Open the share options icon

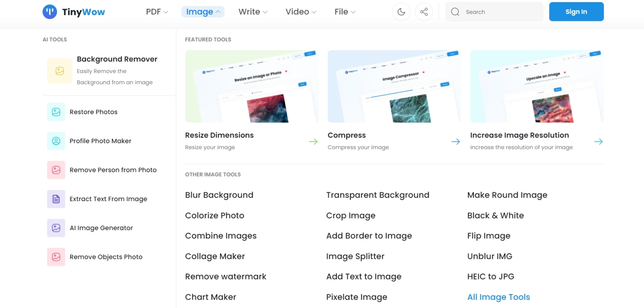coord(424,11)
